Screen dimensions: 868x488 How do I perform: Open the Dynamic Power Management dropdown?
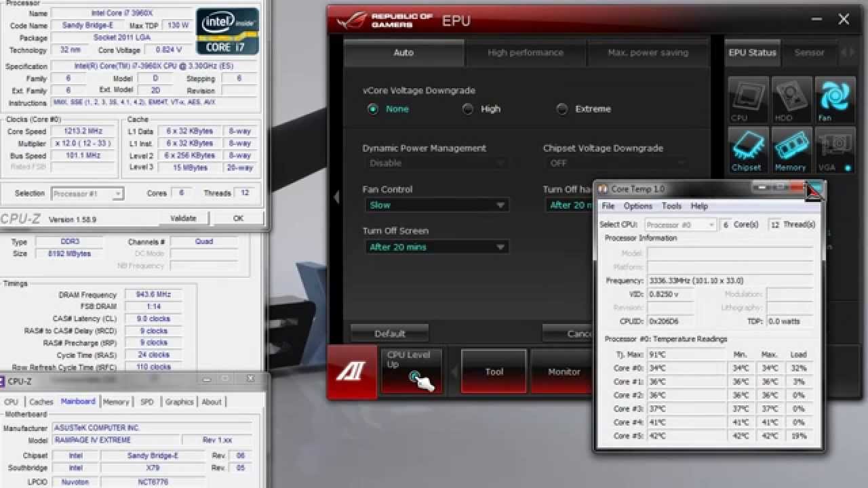click(436, 163)
